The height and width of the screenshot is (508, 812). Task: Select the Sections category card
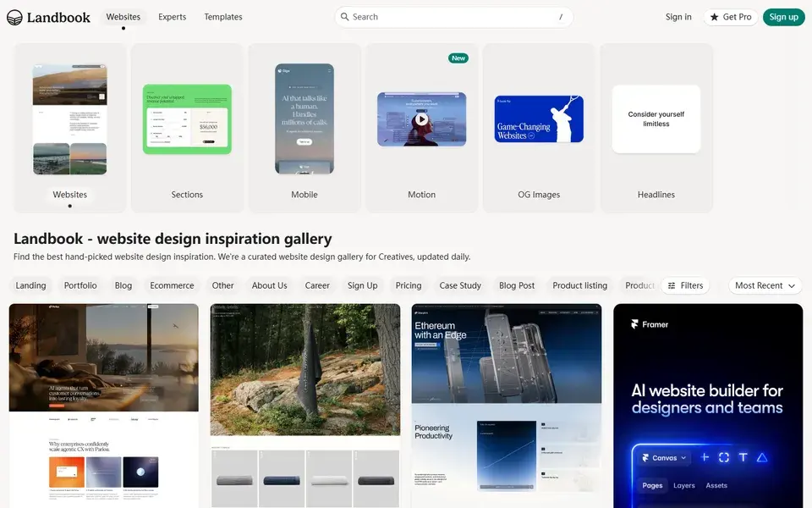click(x=187, y=128)
